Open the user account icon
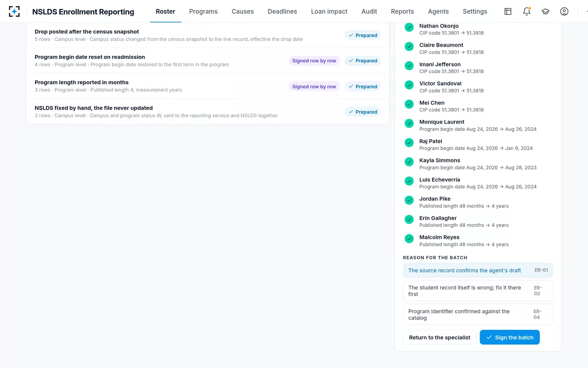588x368 pixels. (x=564, y=11)
